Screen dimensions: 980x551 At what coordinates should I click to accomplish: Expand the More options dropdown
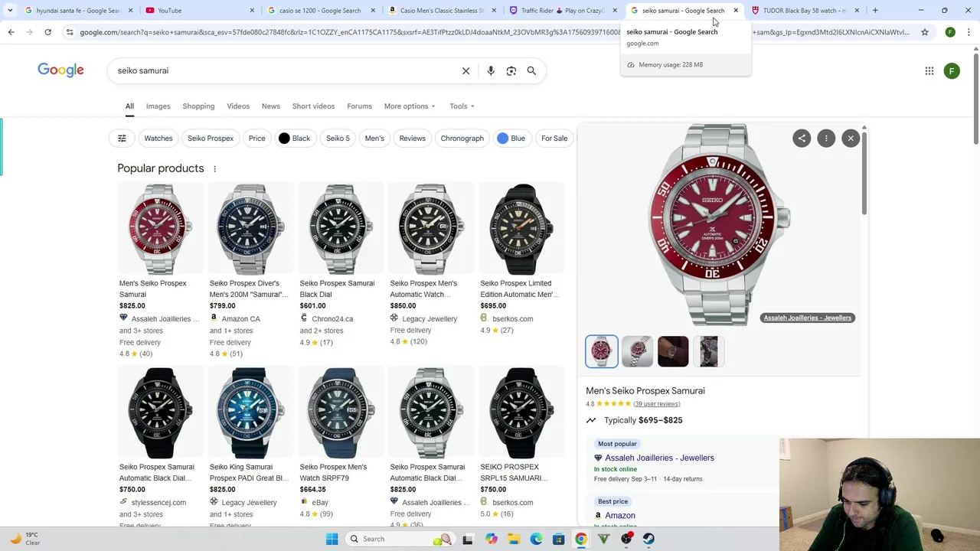[410, 106]
